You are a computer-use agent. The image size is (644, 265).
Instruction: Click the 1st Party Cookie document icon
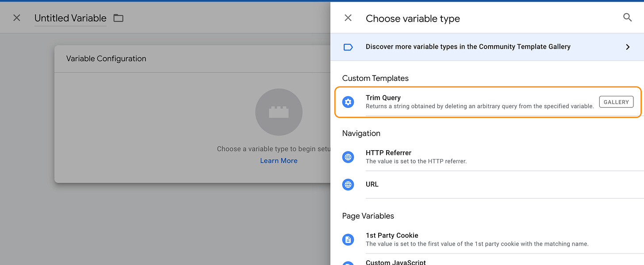348,239
